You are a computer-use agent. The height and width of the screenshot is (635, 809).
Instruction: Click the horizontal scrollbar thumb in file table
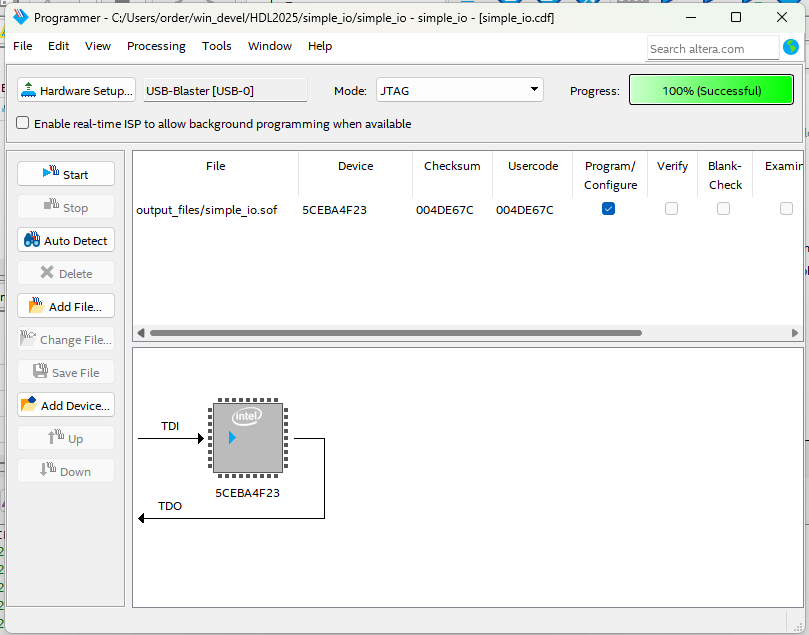coord(396,333)
